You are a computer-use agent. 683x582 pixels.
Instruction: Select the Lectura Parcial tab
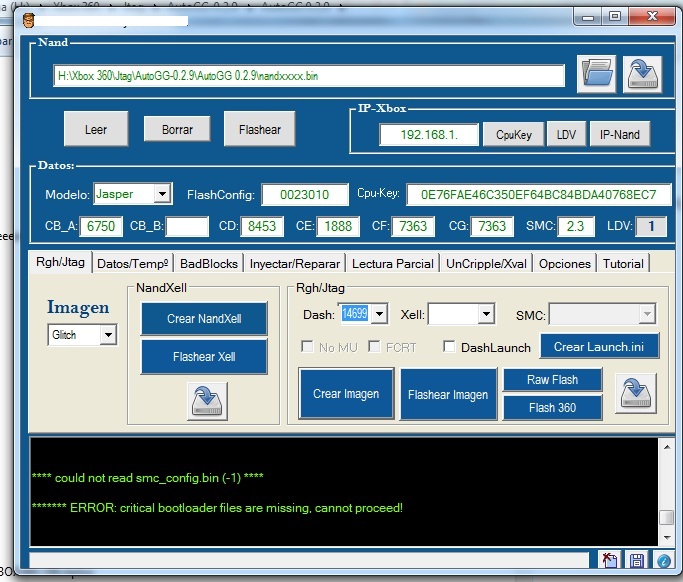pyautogui.click(x=392, y=264)
